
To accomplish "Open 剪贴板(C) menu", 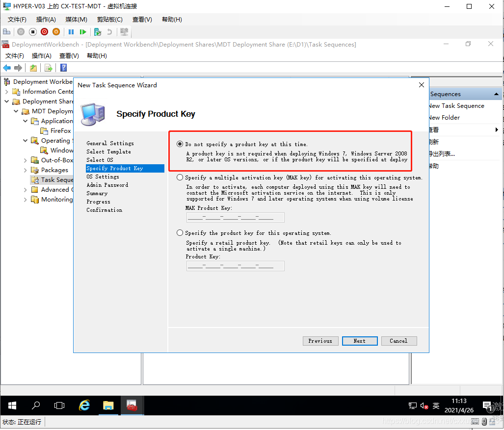I will [x=109, y=20].
